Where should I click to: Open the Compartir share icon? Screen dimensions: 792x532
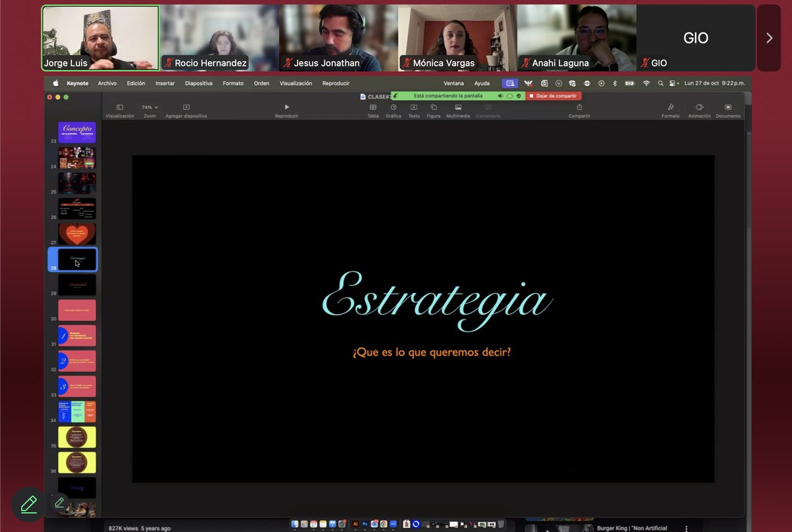point(579,107)
